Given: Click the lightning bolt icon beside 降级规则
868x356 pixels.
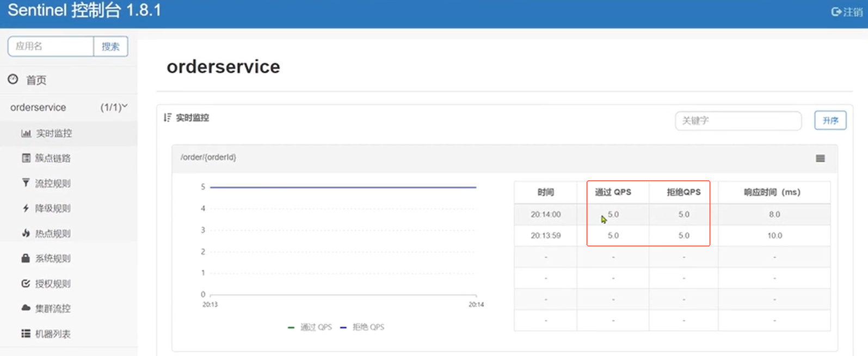Looking at the screenshot, I should 26,208.
